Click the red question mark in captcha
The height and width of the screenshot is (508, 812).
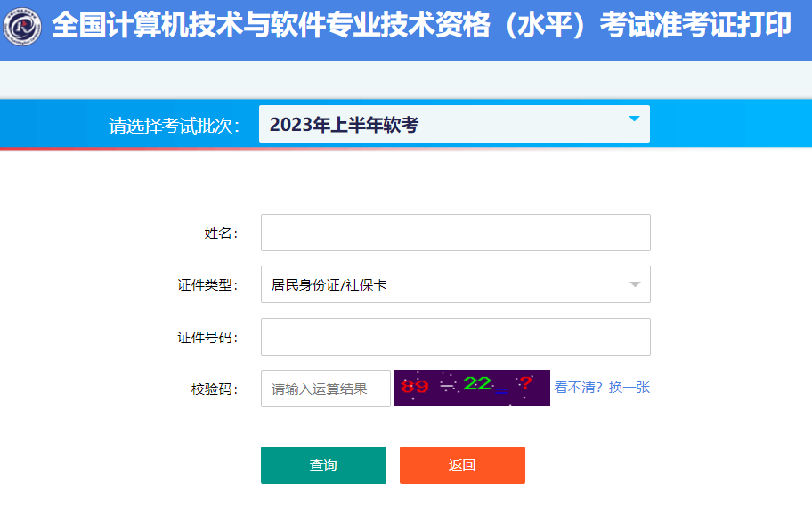(525, 383)
